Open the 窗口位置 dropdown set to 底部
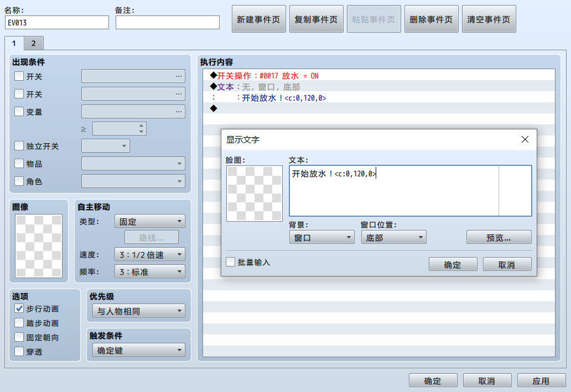This screenshot has width=571, height=392. 393,237
